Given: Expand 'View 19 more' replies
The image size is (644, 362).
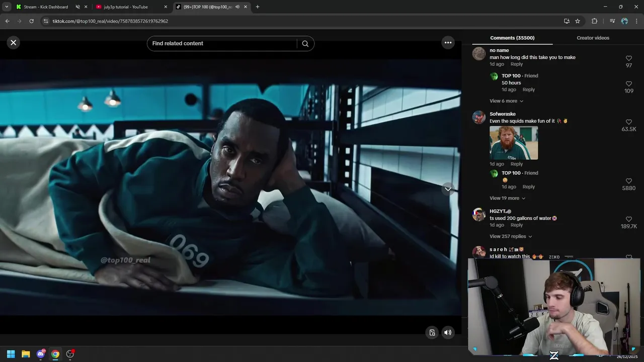Looking at the screenshot, I should [x=507, y=198].
